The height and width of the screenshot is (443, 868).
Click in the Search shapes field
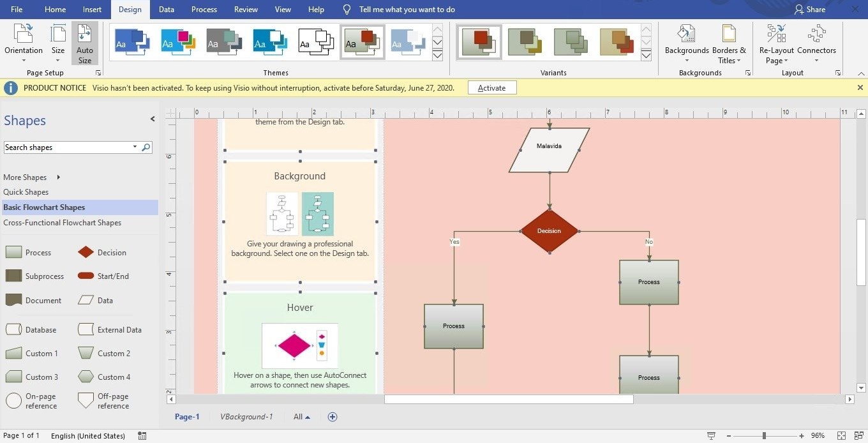pyautogui.click(x=67, y=147)
